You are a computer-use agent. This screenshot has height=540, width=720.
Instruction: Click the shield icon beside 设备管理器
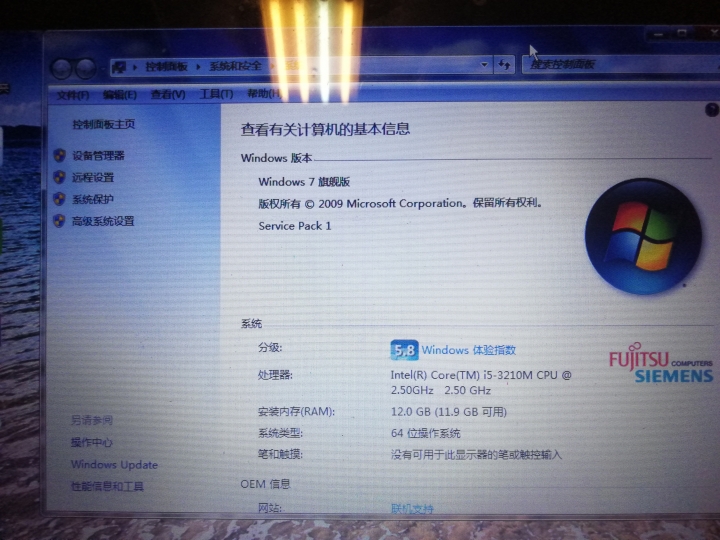tap(59, 156)
